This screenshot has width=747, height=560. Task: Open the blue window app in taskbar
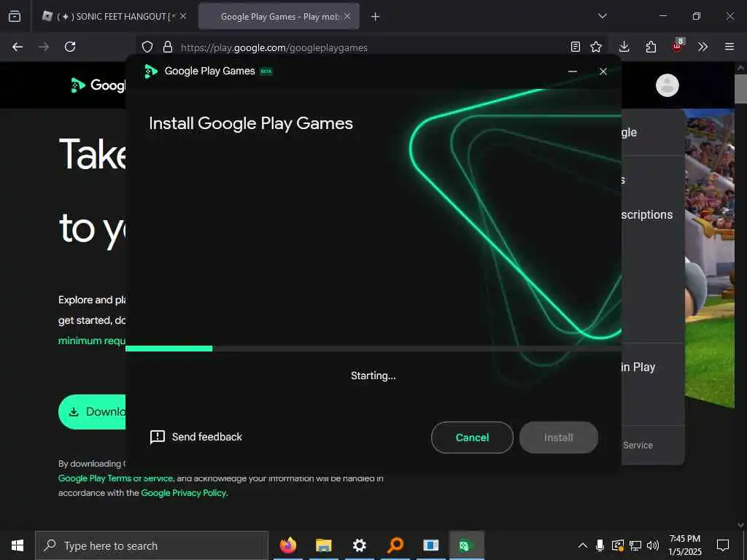[430, 545]
